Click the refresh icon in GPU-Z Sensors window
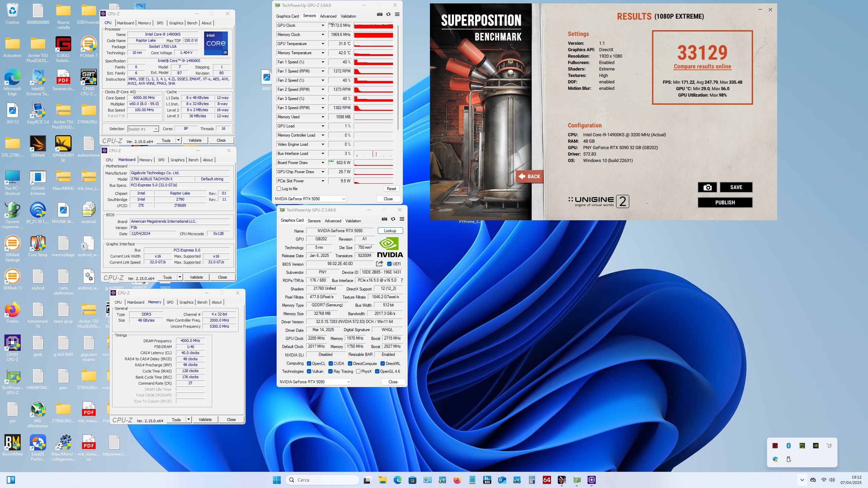This screenshot has height=488, width=868. 389,15
